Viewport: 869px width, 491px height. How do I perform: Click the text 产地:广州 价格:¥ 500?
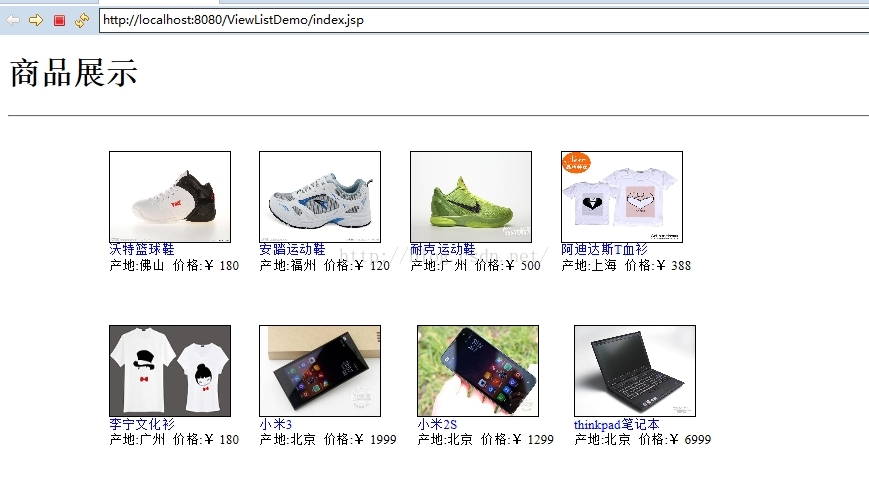(476, 265)
